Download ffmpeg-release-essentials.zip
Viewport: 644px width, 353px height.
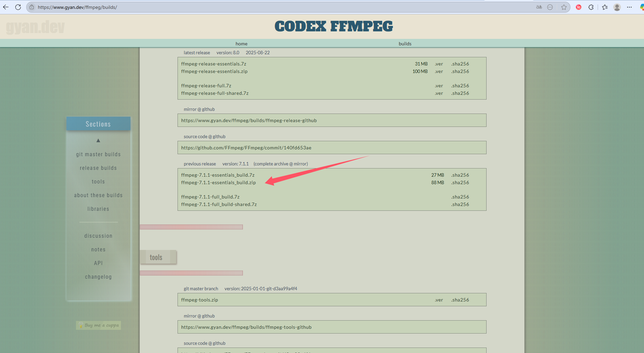pyautogui.click(x=214, y=71)
